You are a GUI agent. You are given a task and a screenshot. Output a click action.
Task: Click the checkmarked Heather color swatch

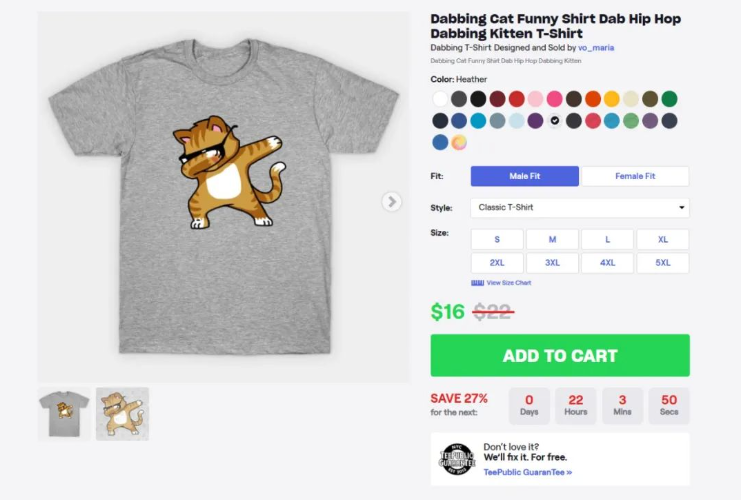click(555, 121)
